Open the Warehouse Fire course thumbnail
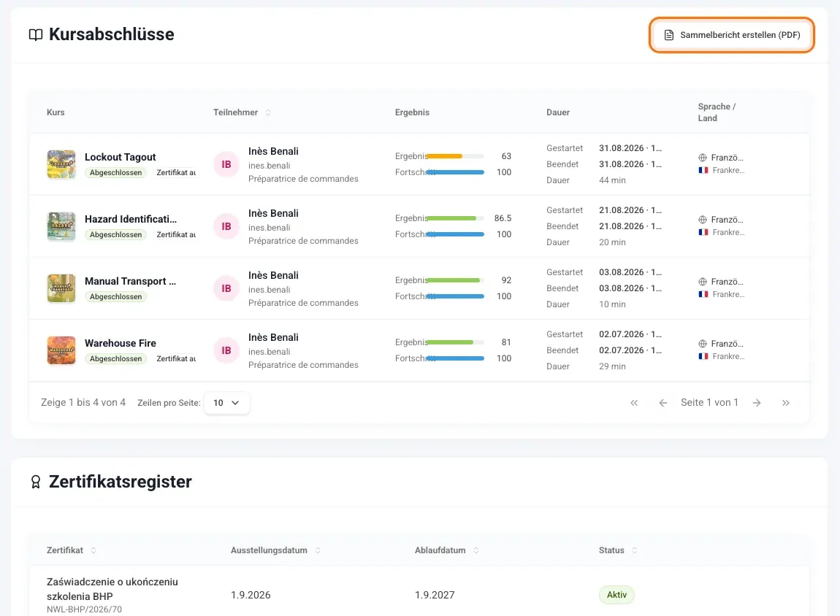840x616 pixels. pos(61,350)
